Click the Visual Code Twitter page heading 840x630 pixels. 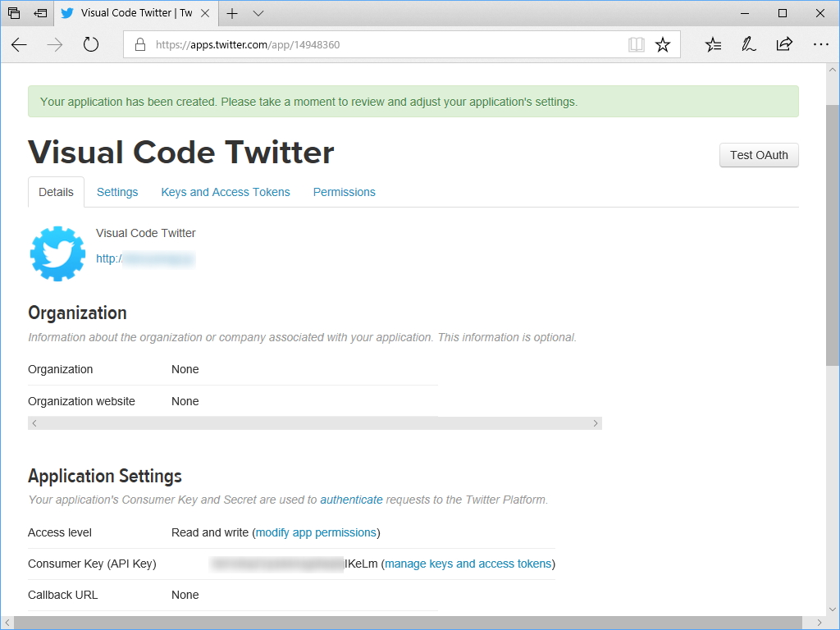coord(181,152)
